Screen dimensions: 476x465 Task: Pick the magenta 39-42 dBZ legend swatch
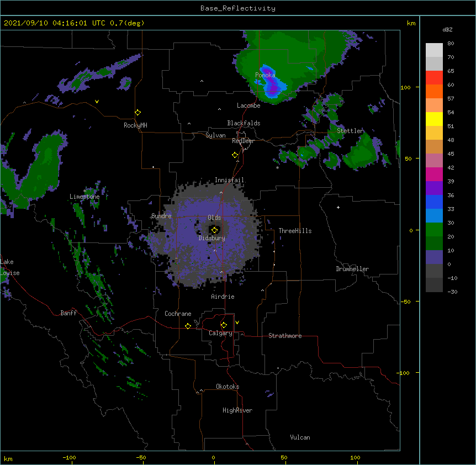click(434, 175)
